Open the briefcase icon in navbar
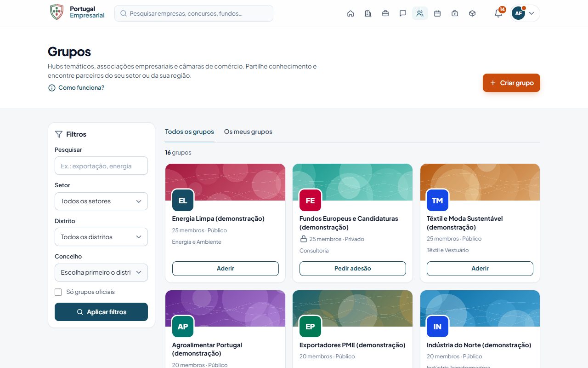 tap(385, 13)
